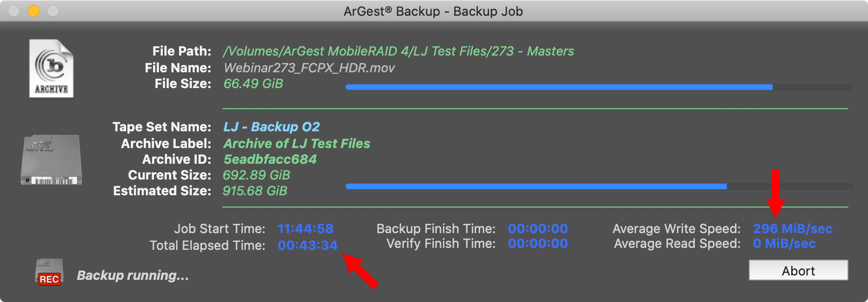Click file name Webinar273_FCPX_HDR.mov
Screen dimensions: 868x302
pos(309,68)
